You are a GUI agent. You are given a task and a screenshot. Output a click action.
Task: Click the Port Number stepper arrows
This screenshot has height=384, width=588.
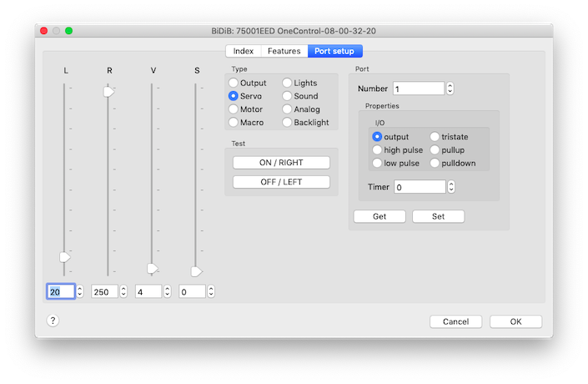point(450,88)
